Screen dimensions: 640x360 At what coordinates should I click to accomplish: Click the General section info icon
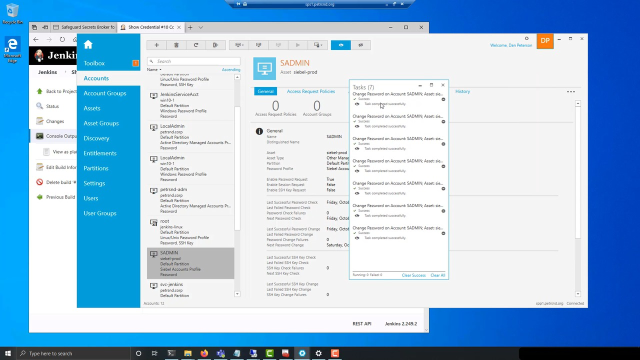pos(259,131)
